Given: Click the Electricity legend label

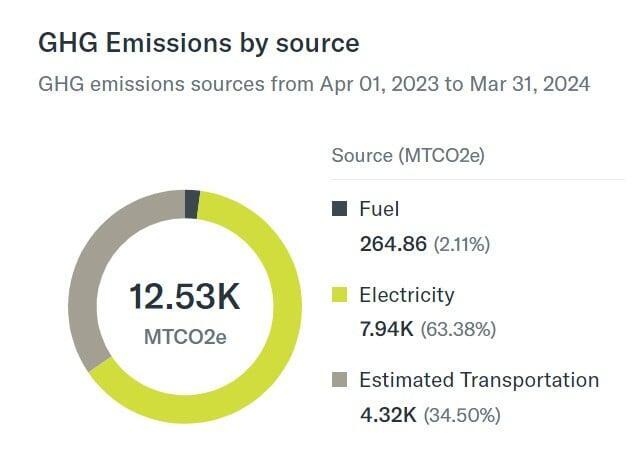Looking at the screenshot, I should pos(406,295).
